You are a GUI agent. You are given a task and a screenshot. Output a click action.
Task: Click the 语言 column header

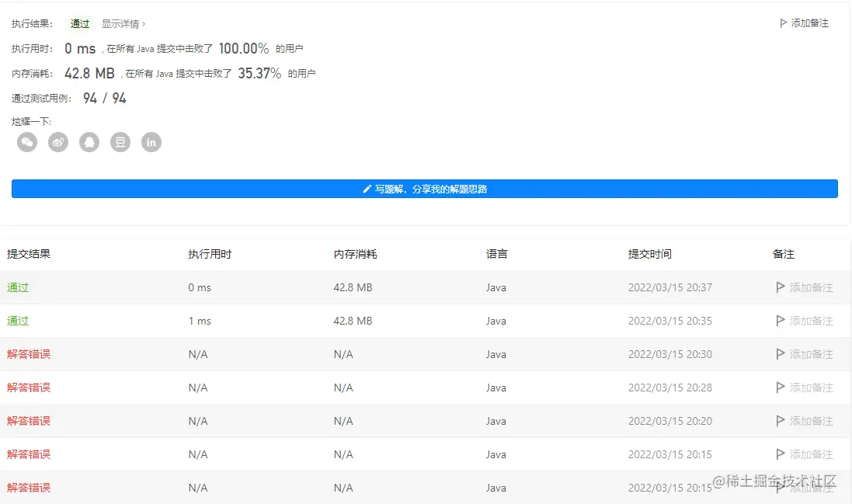tap(496, 254)
